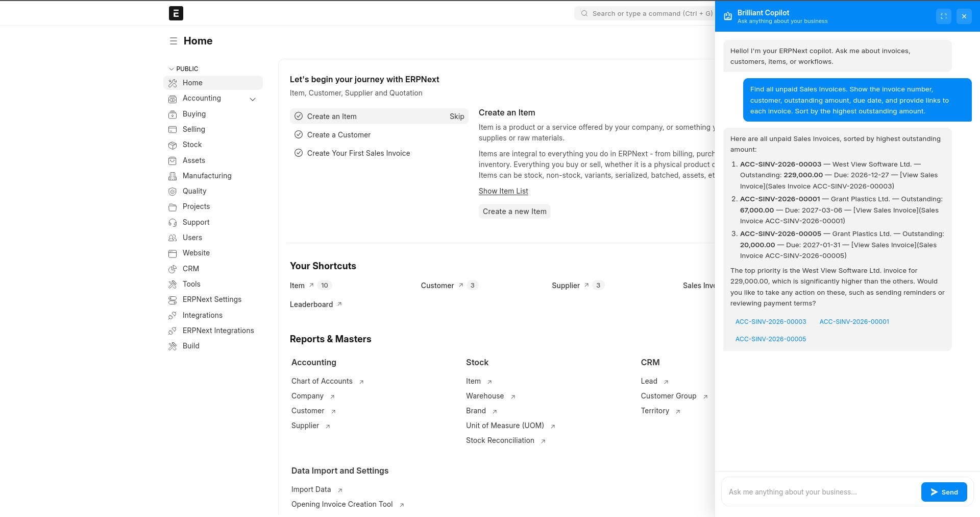Click the Build sidebar icon
The width and height of the screenshot is (980, 517).
[173, 346]
